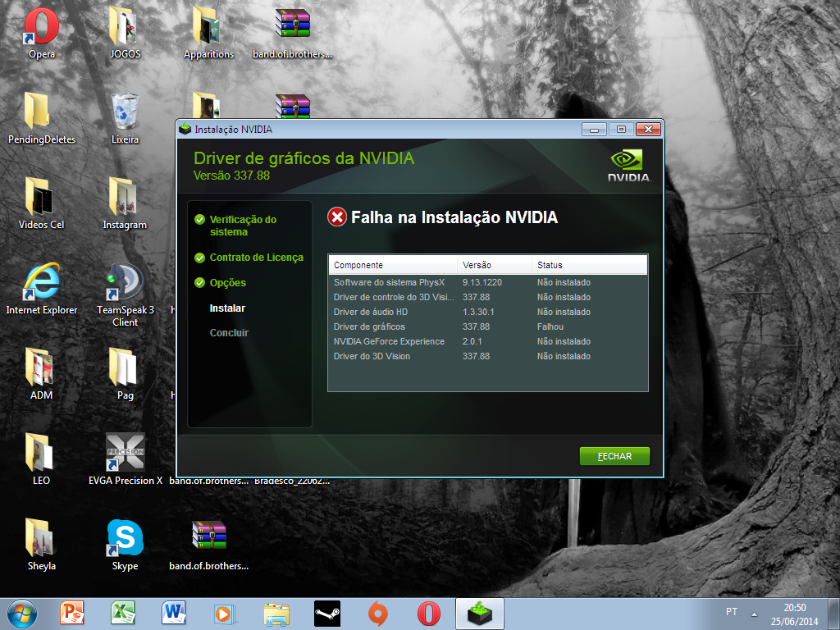
Task: Close the Instalação NVIDIA window
Action: pyautogui.click(x=648, y=129)
